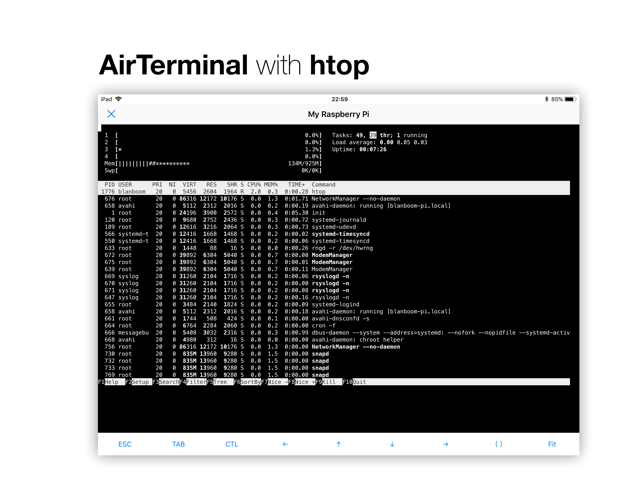This screenshot has height=482, width=643.
Task: Click the Mem usage bar meter
Action: 213,163
